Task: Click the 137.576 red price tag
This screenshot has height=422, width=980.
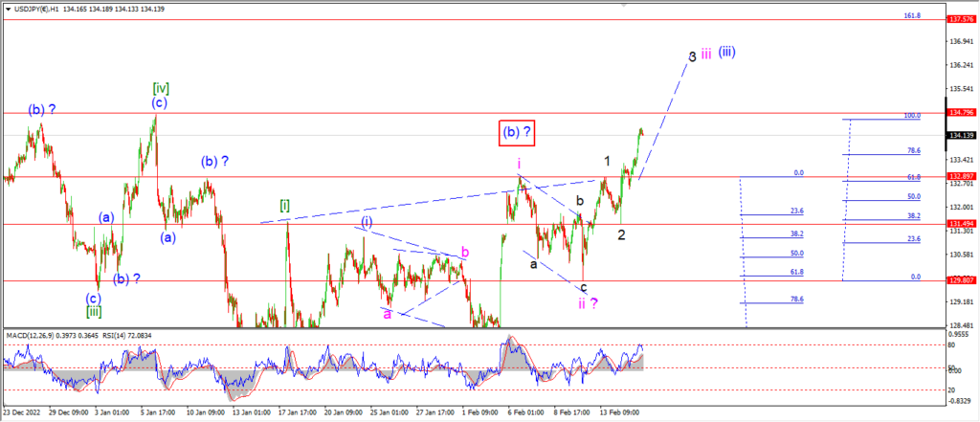Action: point(962,19)
